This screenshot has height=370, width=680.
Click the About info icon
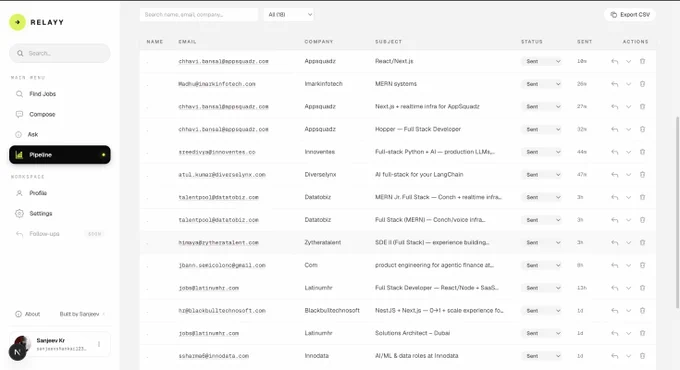pos(18,314)
